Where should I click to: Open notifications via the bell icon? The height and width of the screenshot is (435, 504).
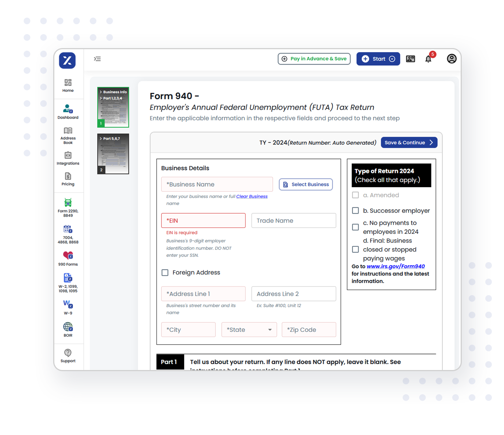(428, 59)
